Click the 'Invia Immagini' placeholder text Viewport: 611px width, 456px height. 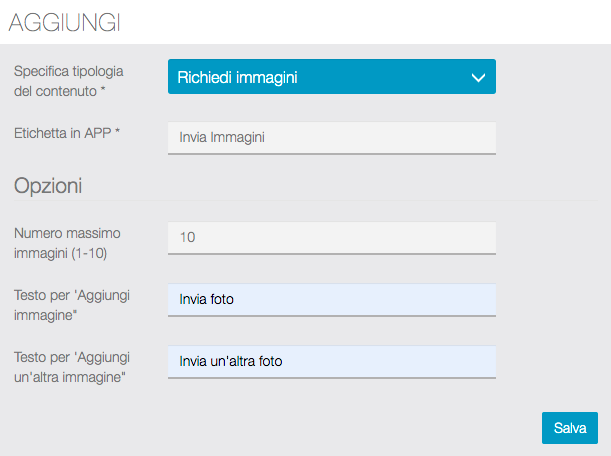pyautogui.click(x=222, y=138)
